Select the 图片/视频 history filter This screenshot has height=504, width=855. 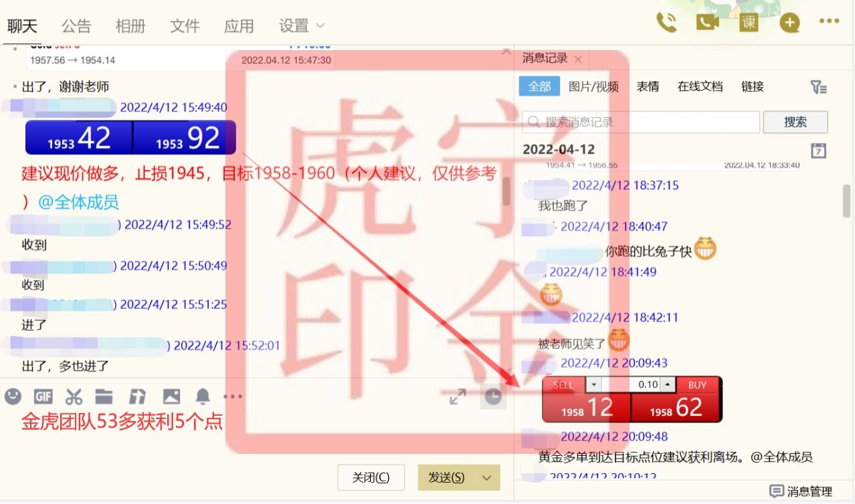593,86
